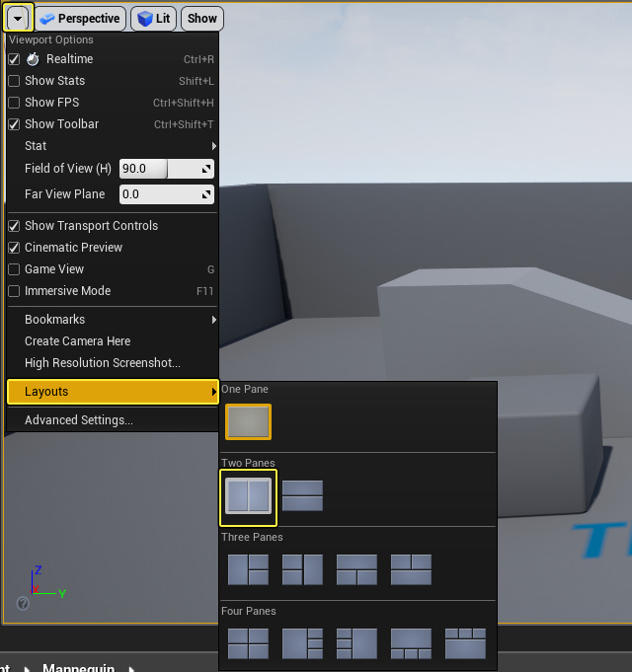
Task: Pick first three-pane layout icon
Action: (x=248, y=569)
